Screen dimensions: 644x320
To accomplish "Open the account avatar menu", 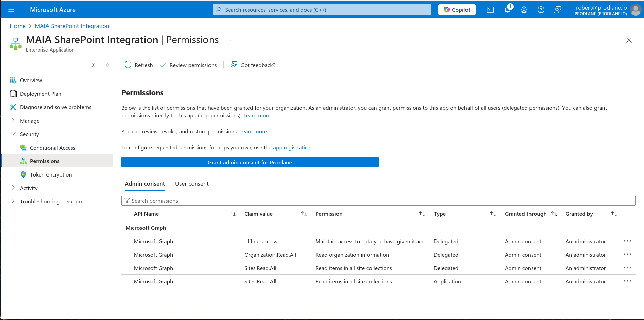I will (636, 10).
